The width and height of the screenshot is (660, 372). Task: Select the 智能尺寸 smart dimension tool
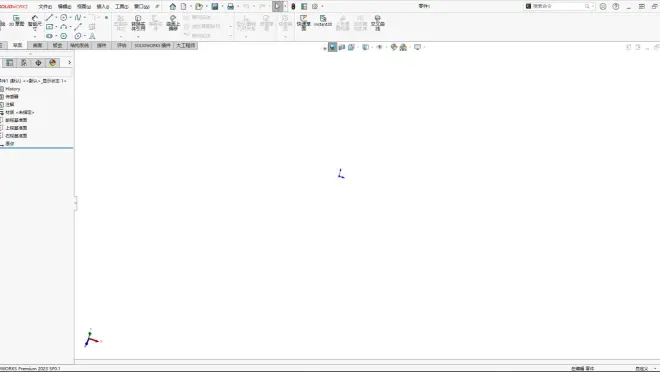click(35, 23)
